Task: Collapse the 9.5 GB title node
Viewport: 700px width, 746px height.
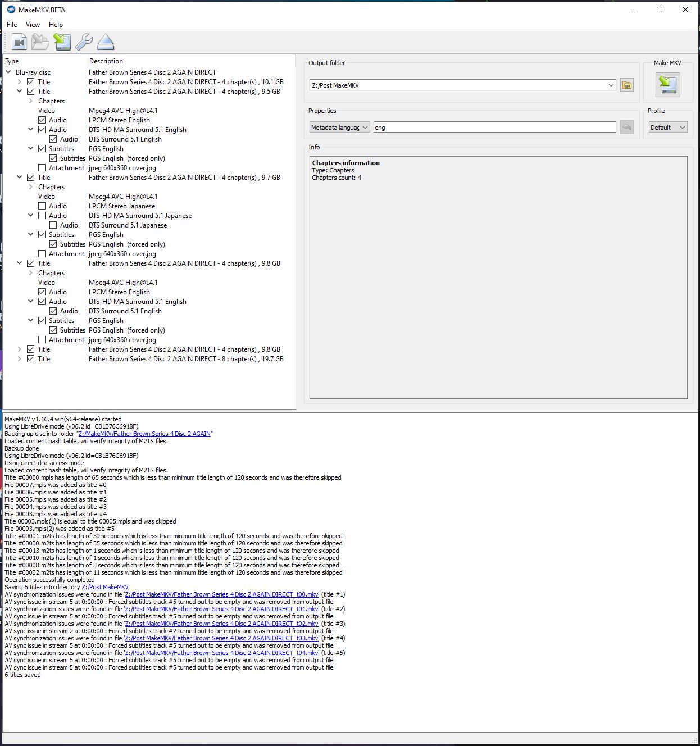Action: 20,91
